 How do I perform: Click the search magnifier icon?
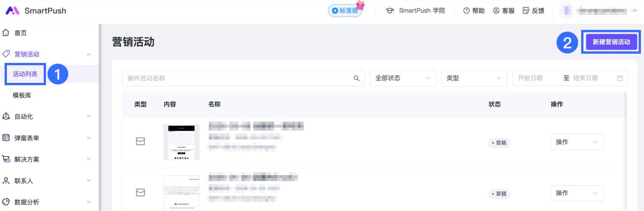356,78
